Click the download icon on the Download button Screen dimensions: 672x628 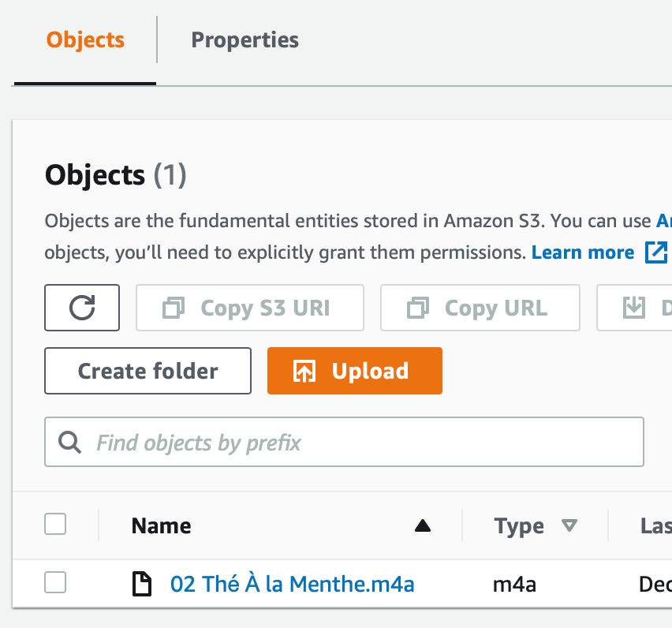click(635, 308)
